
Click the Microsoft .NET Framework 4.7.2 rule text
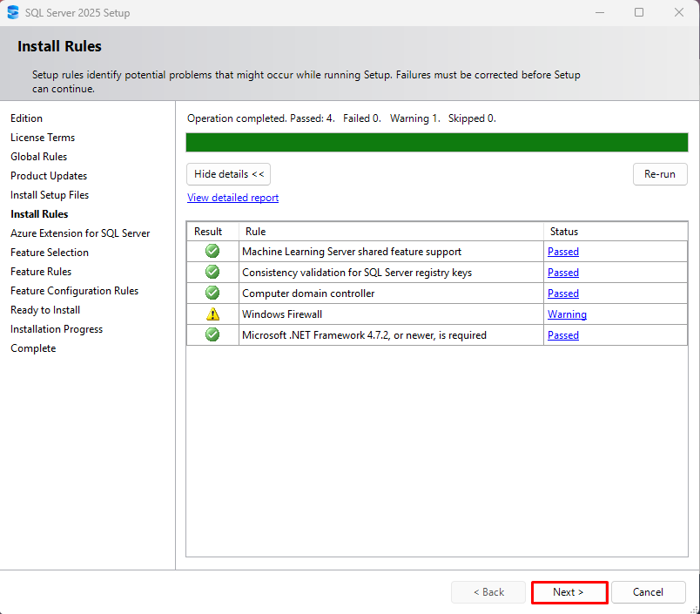(x=364, y=335)
